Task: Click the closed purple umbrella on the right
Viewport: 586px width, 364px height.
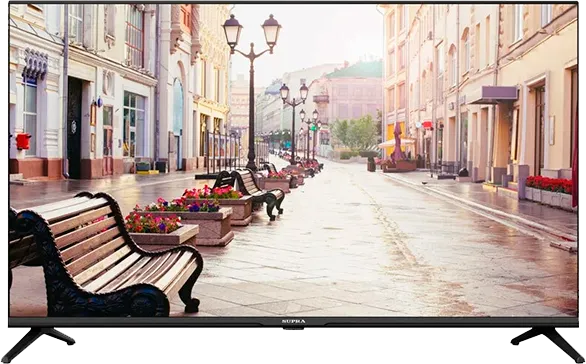Action: (398, 142)
